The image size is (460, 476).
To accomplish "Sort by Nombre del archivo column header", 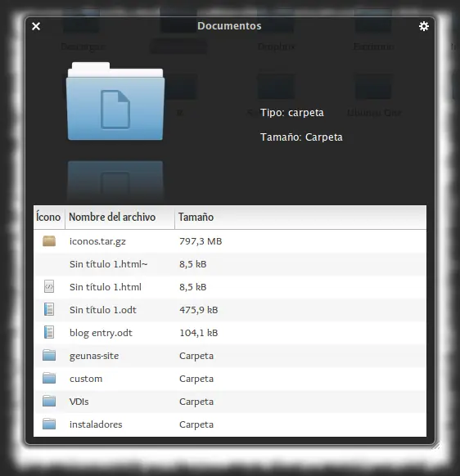I will [120, 217].
